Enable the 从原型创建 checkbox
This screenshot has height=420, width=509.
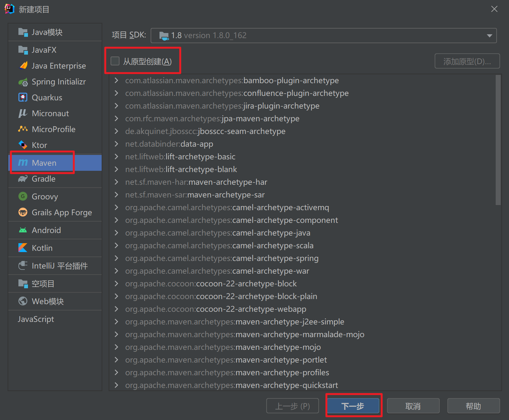[x=115, y=61]
